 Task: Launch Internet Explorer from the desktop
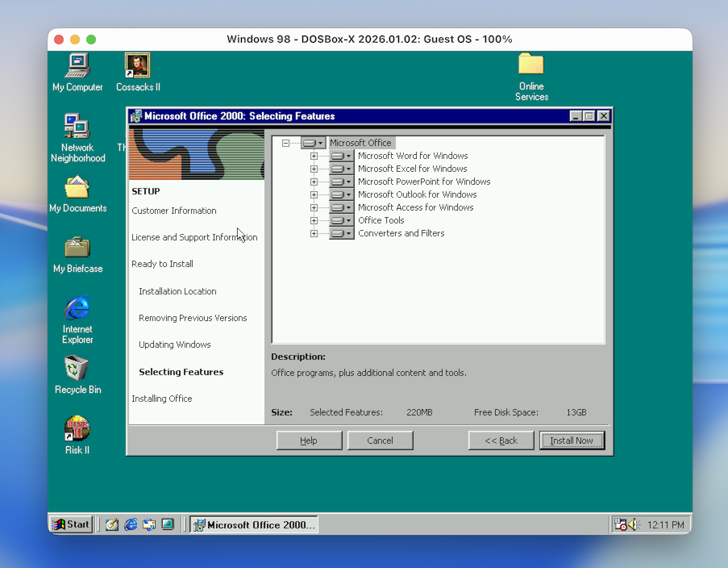point(77,319)
